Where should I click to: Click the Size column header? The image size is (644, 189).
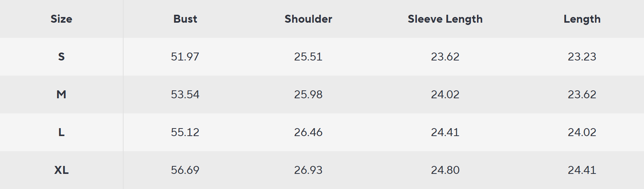pyautogui.click(x=61, y=19)
